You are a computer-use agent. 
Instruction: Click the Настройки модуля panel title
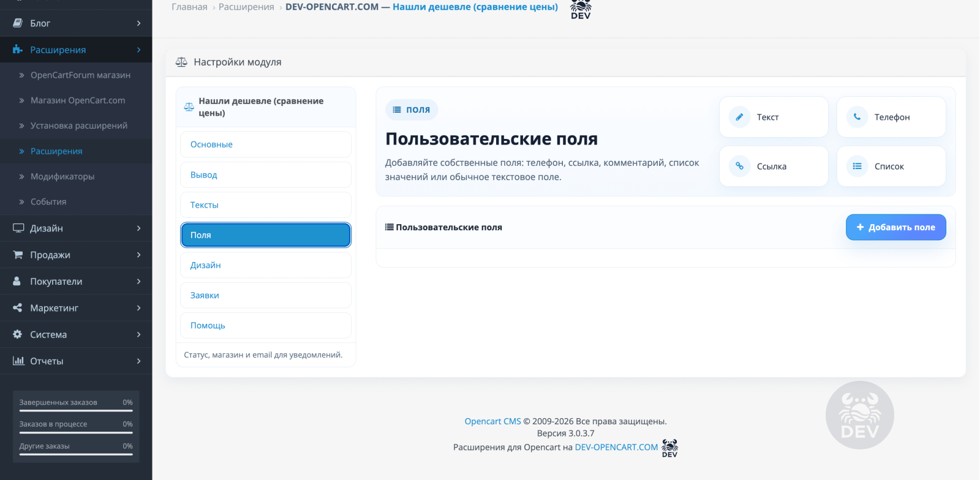coord(238,62)
